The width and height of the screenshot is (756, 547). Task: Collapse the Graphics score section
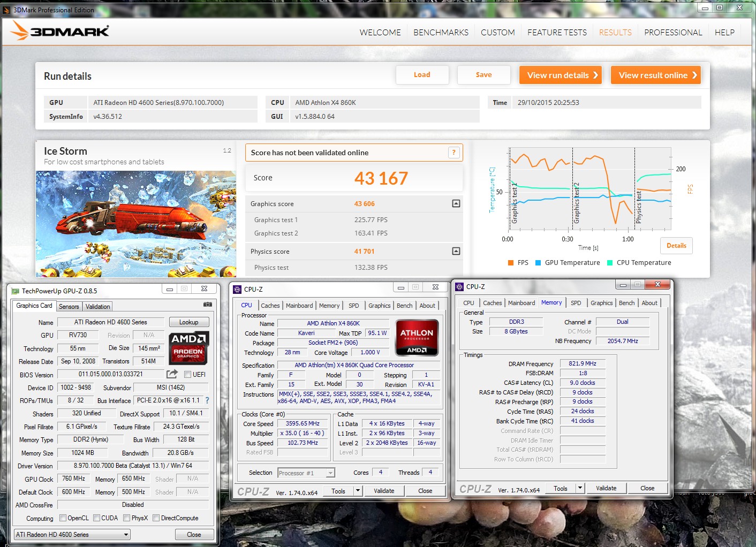coord(456,203)
